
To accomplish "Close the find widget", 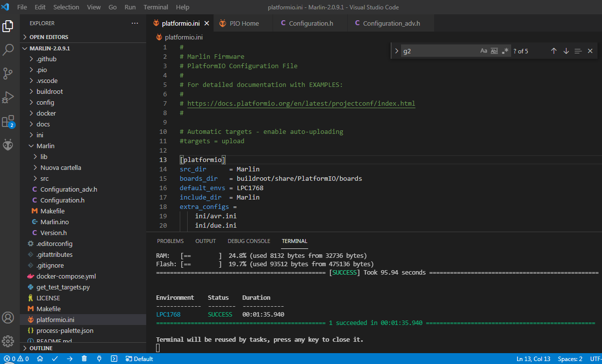I will [x=590, y=51].
